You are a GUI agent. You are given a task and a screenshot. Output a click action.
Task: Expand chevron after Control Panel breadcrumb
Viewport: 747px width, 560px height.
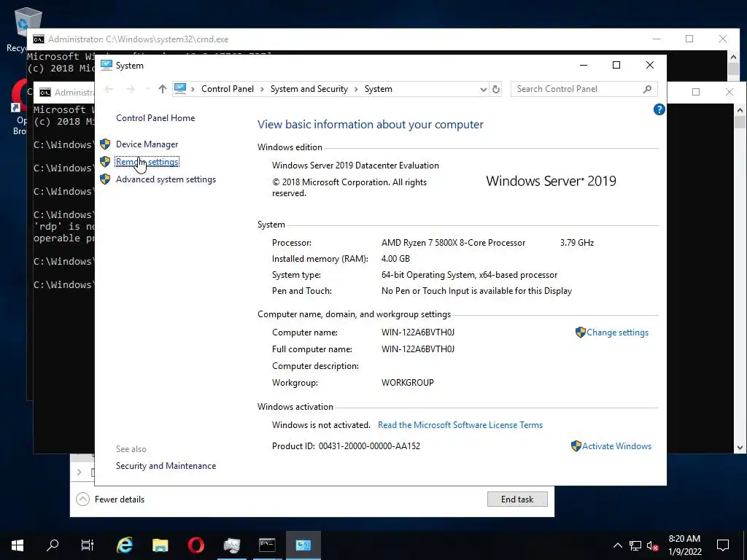point(262,89)
